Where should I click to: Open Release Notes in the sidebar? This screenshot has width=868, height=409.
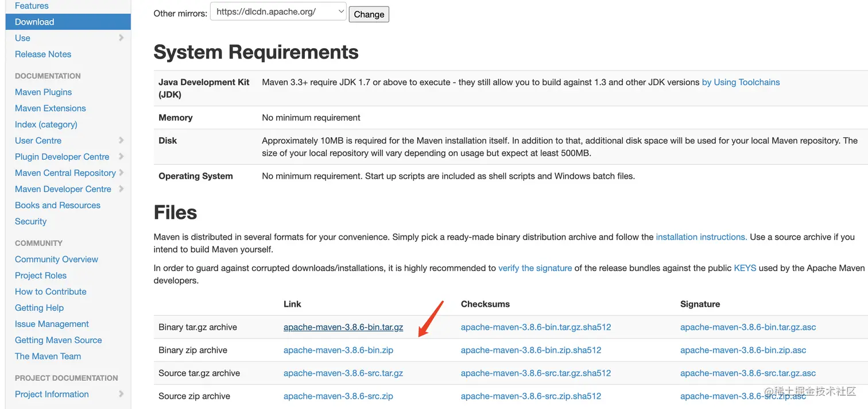(x=43, y=54)
